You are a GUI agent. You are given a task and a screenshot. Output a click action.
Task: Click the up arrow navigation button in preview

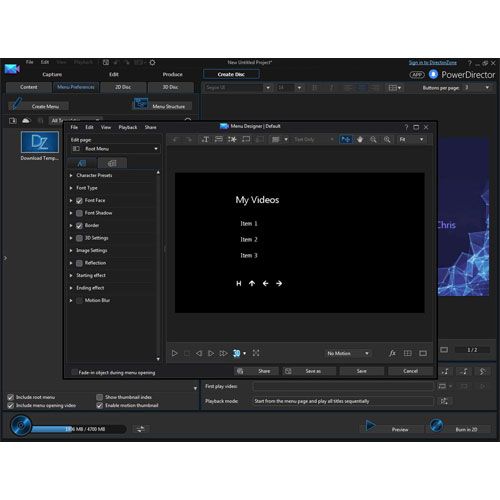click(x=252, y=283)
